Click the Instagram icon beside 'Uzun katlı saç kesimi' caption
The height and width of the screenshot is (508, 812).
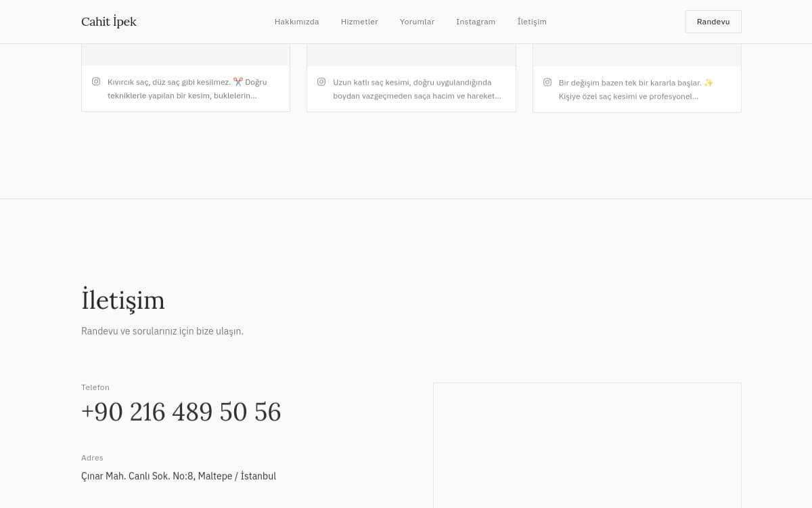pyautogui.click(x=321, y=81)
